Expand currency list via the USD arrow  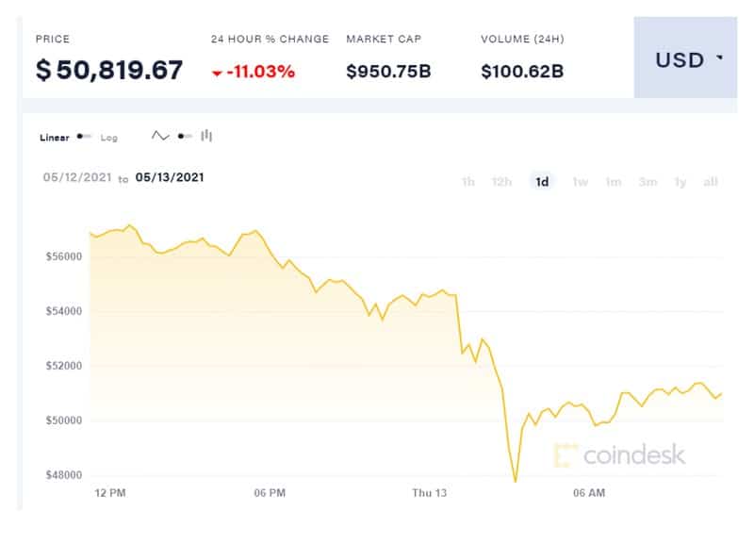719,58
